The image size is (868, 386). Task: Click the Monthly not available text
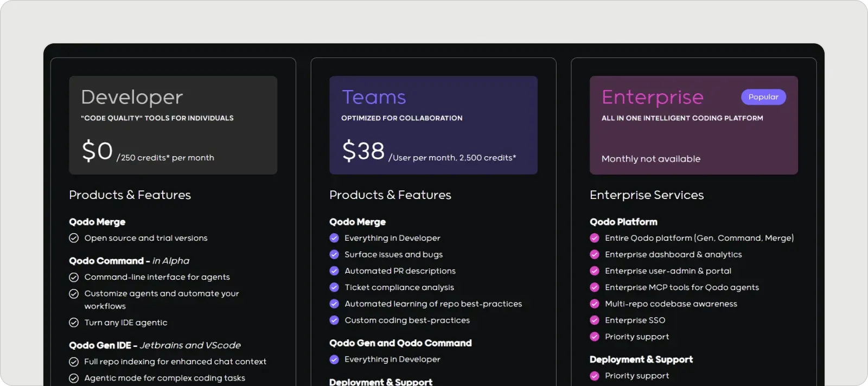[x=651, y=159]
